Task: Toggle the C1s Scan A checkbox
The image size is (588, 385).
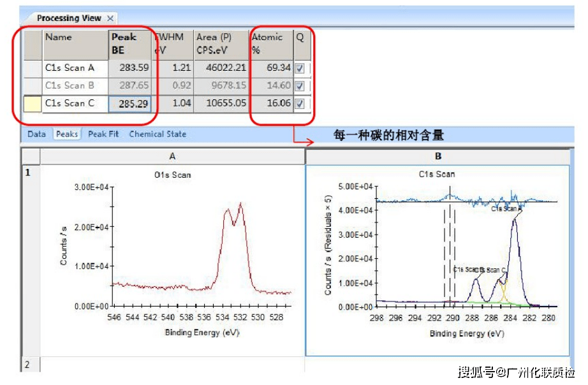Action: 299,68
